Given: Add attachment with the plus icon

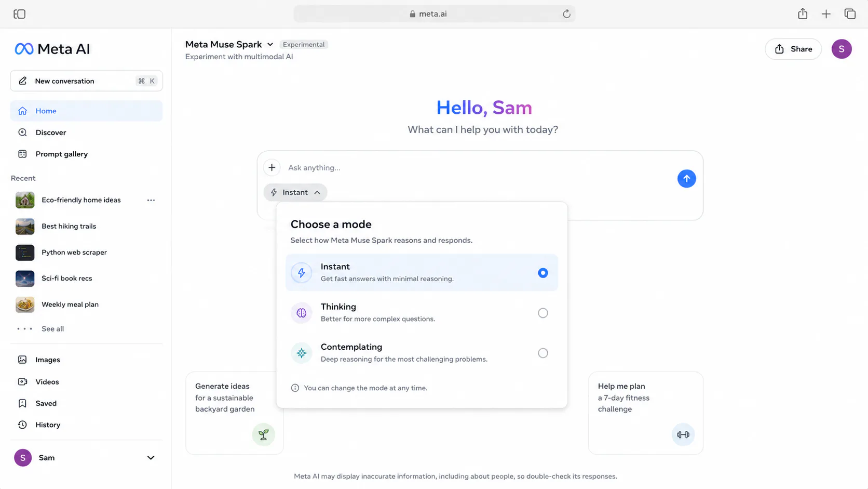Looking at the screenshot, I should point(272,167).
